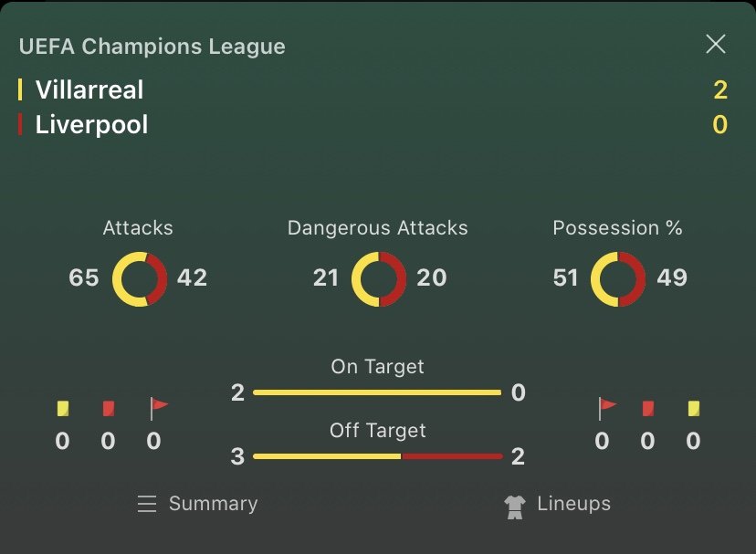This screenshot has height=554, width=756.
Task: Click the Off Target progress bar
Action: tap(377, 456)
